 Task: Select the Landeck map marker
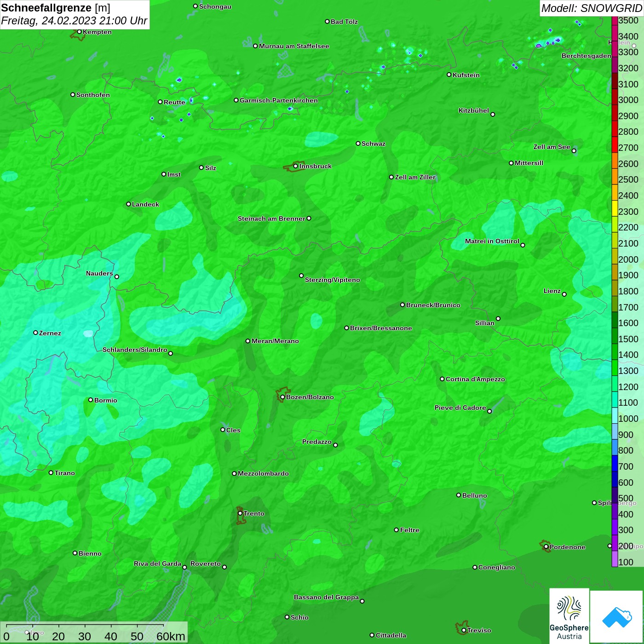click(128, 204)
